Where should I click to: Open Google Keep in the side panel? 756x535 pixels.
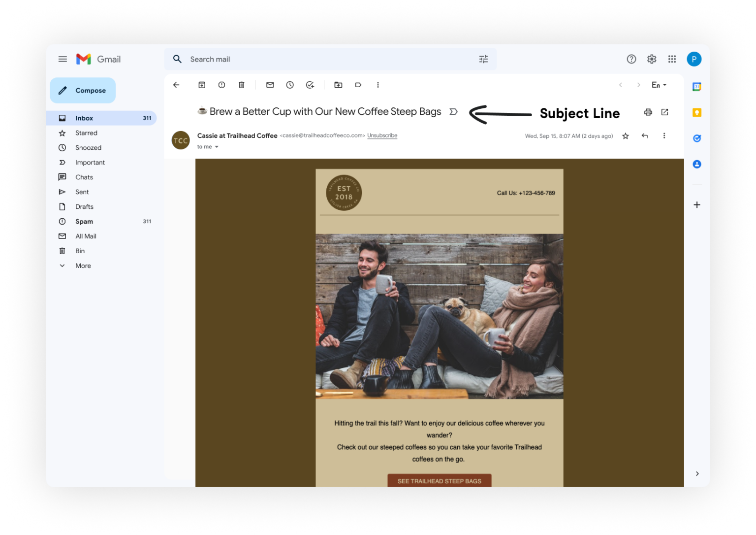[x=696, y=112]
